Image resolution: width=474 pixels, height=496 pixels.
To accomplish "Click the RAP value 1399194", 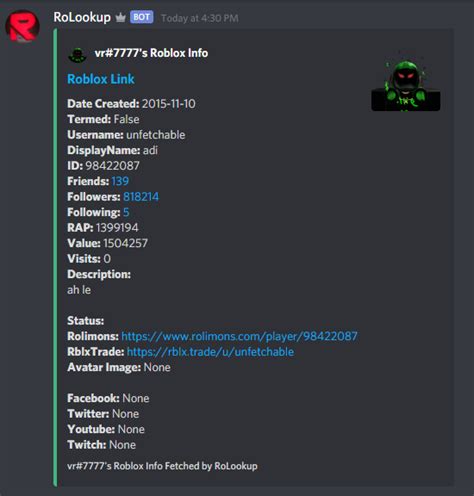I will click(x=117, y=228).
